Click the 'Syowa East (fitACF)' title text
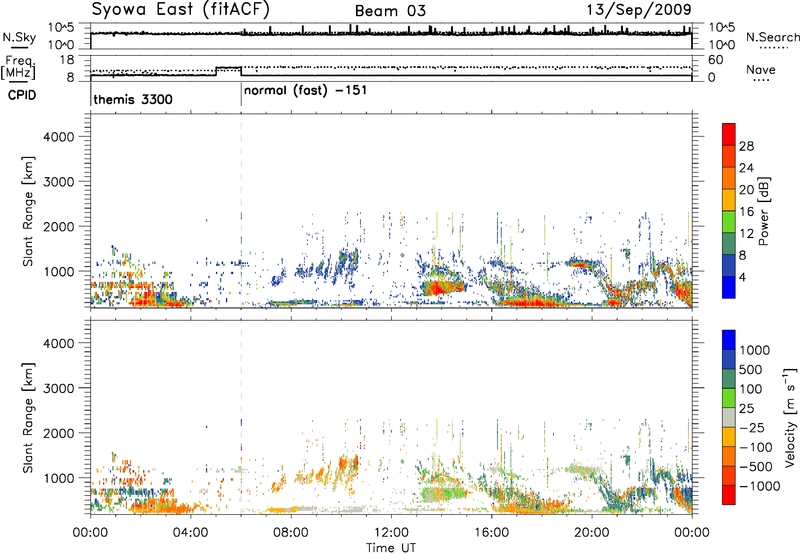This screenshot has width=800, height=554. 180,10
